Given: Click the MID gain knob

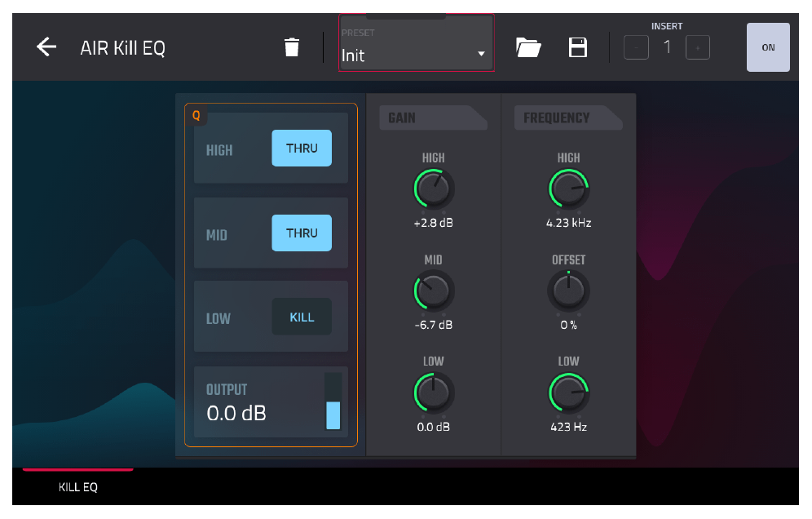Looking at the screenshot, I should [x=434, y=291].
